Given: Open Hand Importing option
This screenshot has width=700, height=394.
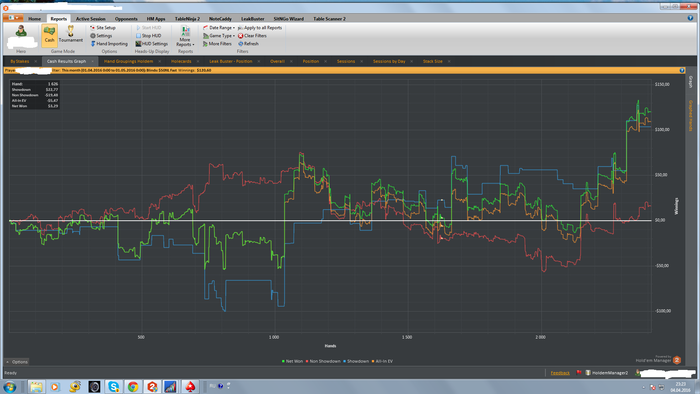Looking at the screenshot, I should [x=109, y=44].
